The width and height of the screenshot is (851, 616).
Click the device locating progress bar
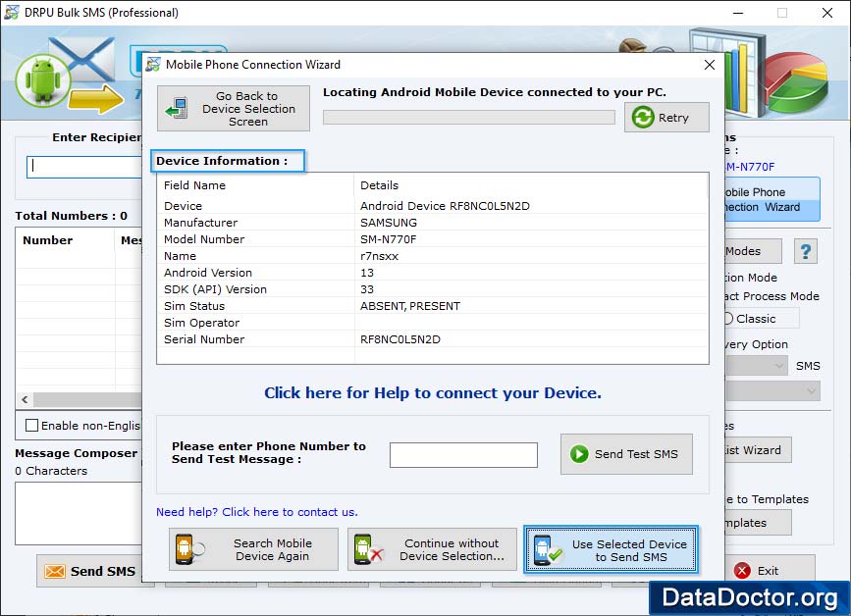(x=469, y=117)
